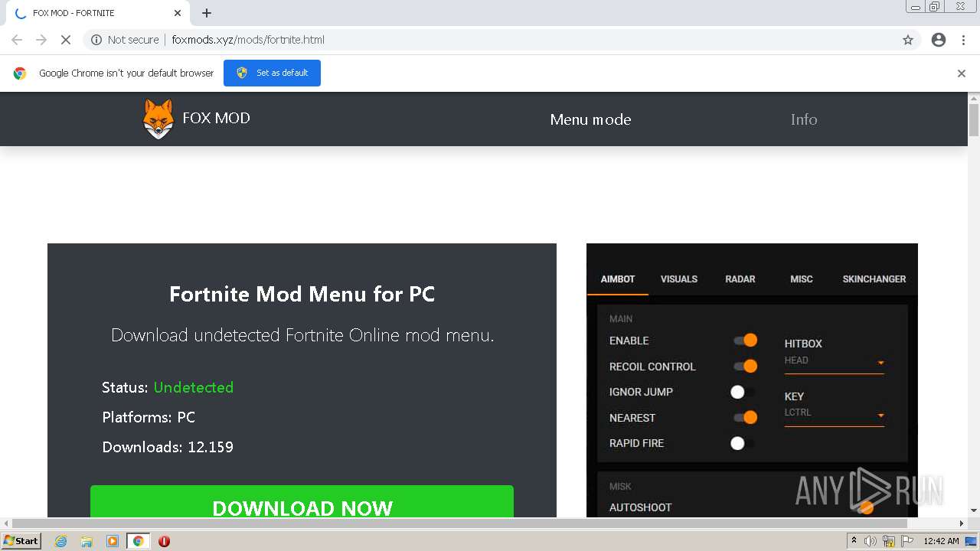The width and height of the screenshot is (980, 551).
Task: Open Windows Media Player in taskbar
Action: pyautogui.click(x=113, y=541)
